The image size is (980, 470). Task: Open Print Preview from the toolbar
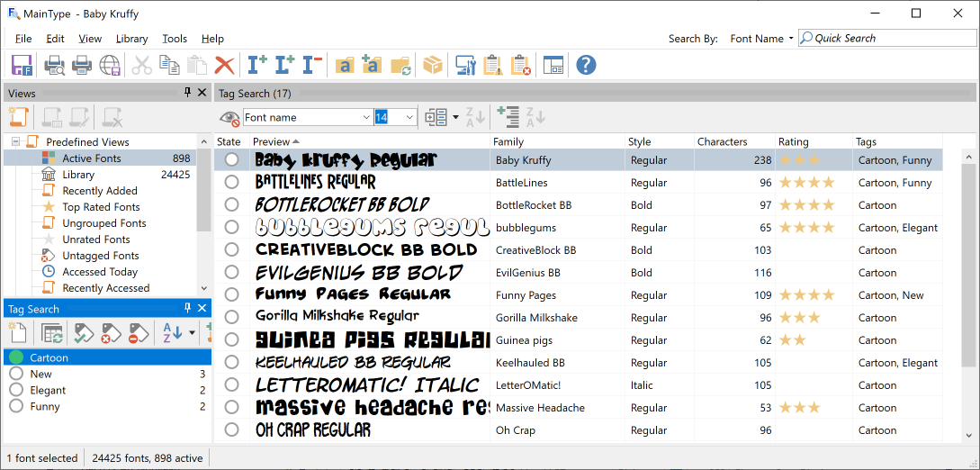coord(54,65)
